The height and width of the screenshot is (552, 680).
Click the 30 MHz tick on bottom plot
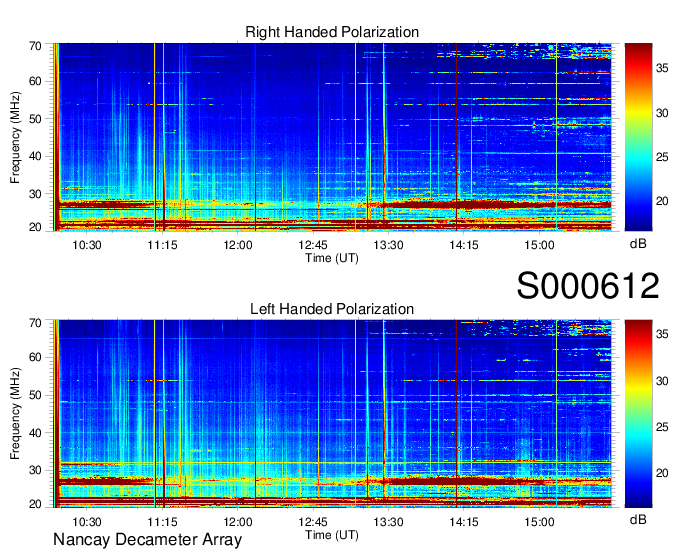coord(35,470)
